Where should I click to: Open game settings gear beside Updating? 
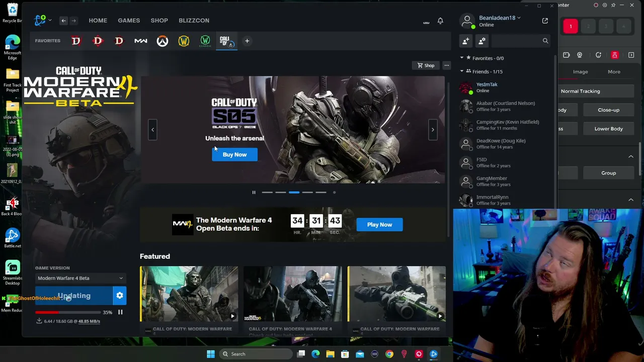(x=120, y=296)
